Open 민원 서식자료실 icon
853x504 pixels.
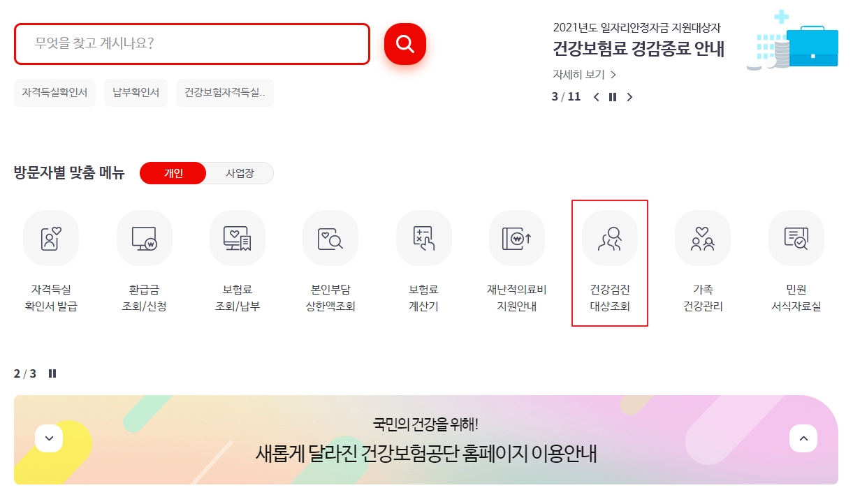click(796, 238)
